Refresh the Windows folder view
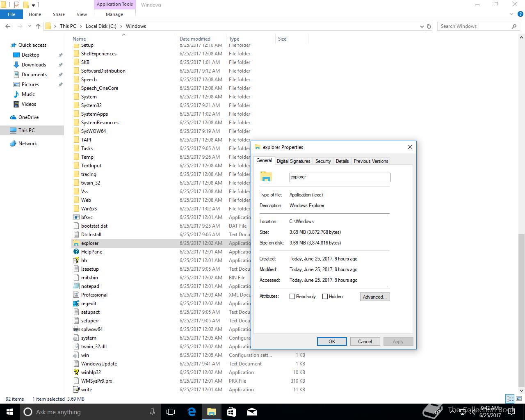The width and height of the screenshot is (525, 420). tap(429, 26)
